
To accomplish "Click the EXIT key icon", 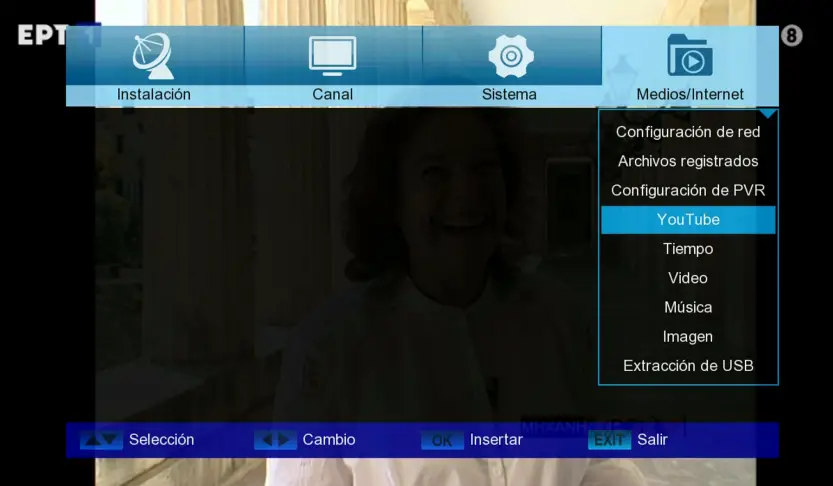I will point(609,440).
